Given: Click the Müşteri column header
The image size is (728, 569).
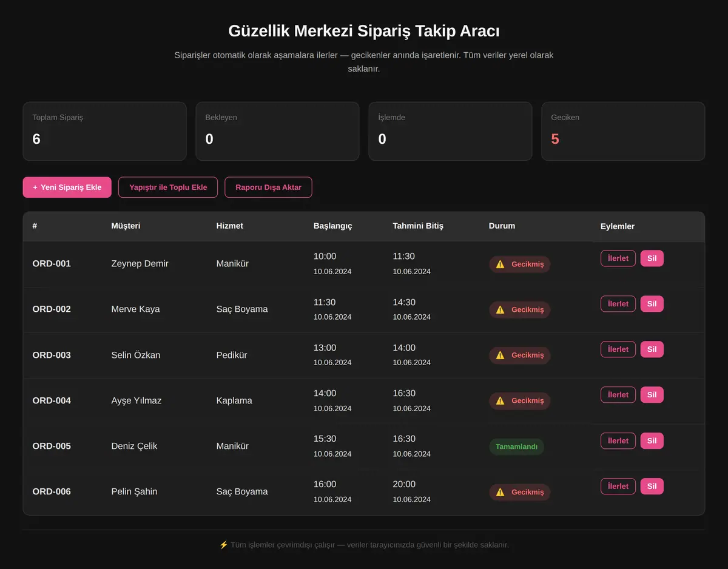Looking at the screenshot, I should 126,226.
